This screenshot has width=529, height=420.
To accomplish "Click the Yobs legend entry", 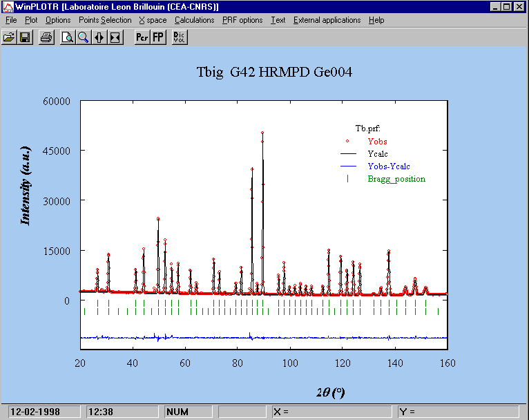I will [377, 142].
